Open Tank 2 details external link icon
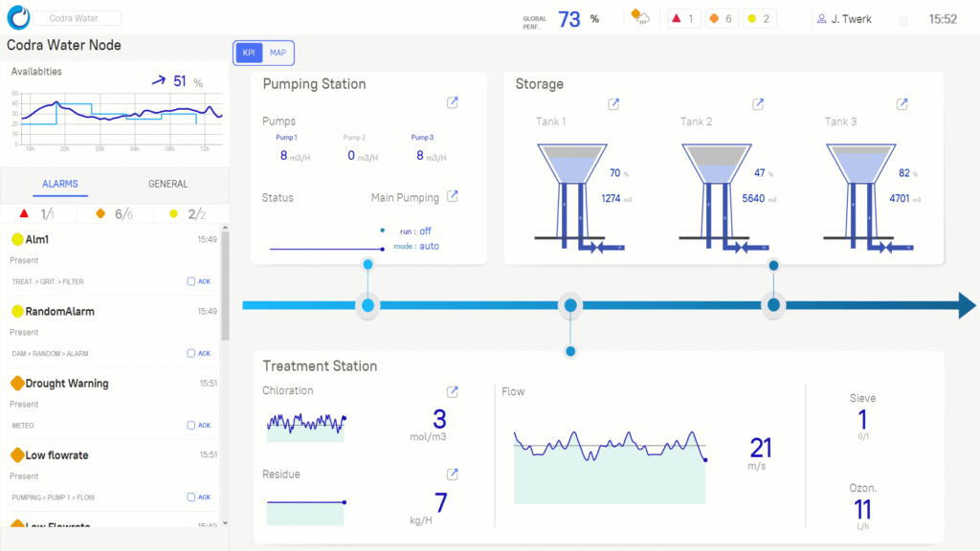Screen dimensions: 980x551 [x=758, y=104]
